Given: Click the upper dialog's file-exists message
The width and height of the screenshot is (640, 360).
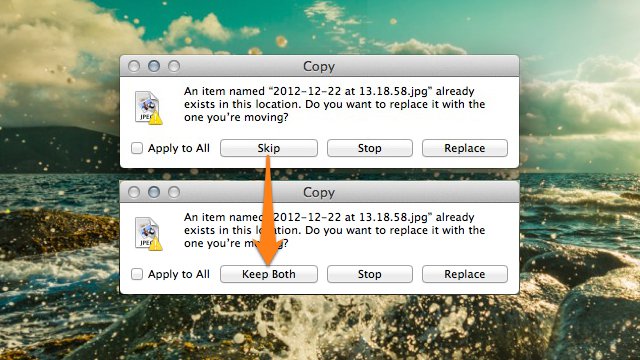Looking at the screenshot, I should [334, 104].
